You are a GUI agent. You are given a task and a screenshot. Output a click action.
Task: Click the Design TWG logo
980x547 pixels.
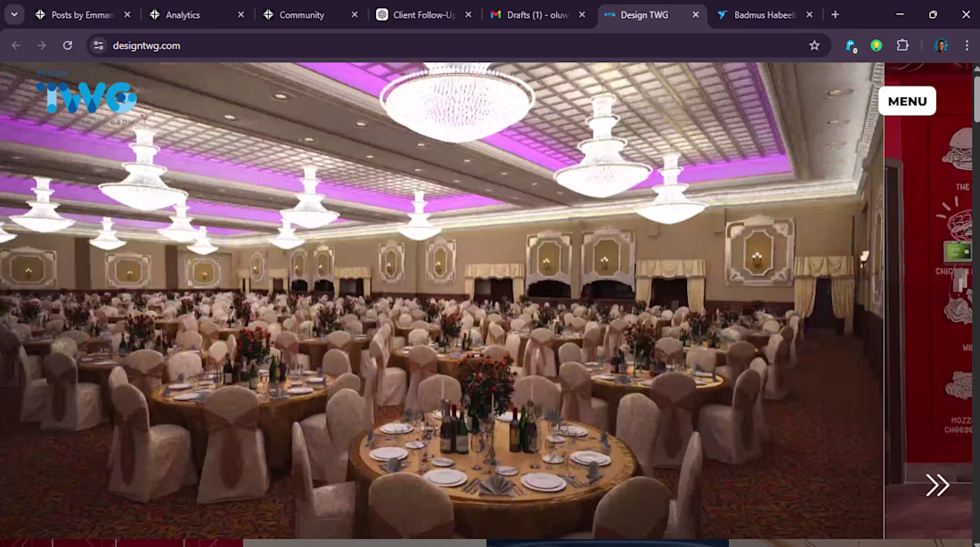click(x=86, y=98)
